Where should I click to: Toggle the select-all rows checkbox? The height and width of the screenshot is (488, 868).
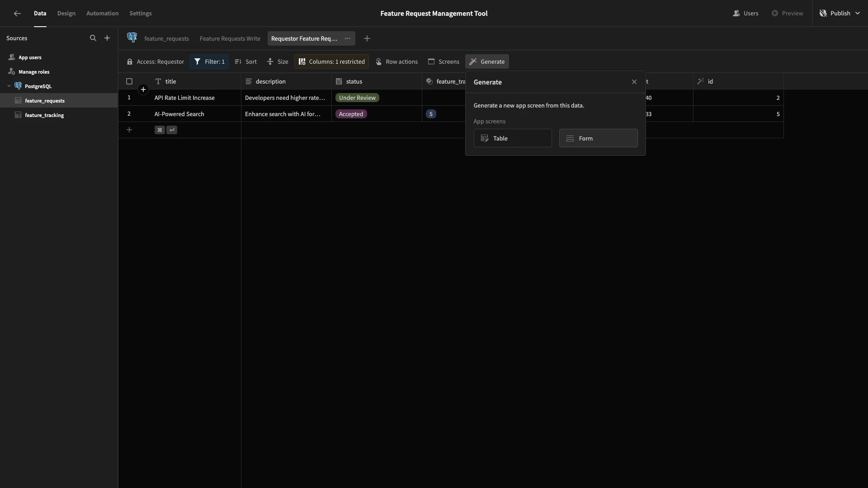(x=129, y=82)
